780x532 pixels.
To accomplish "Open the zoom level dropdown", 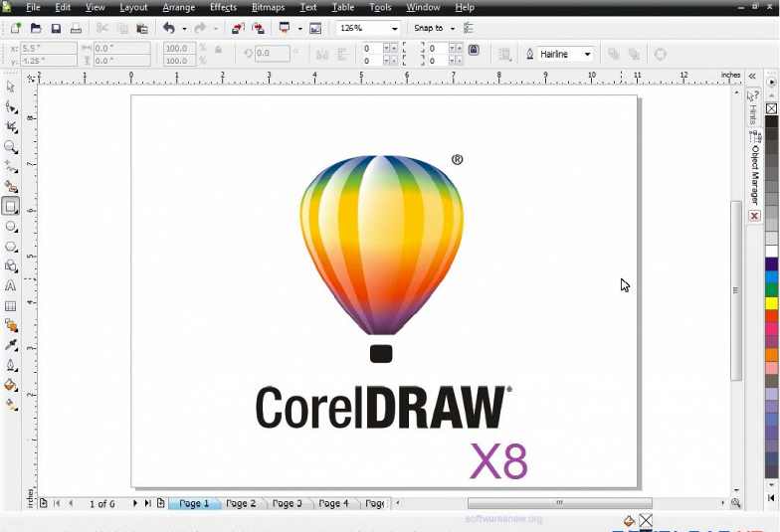I will pyautogui.click(x=394, y=28).
